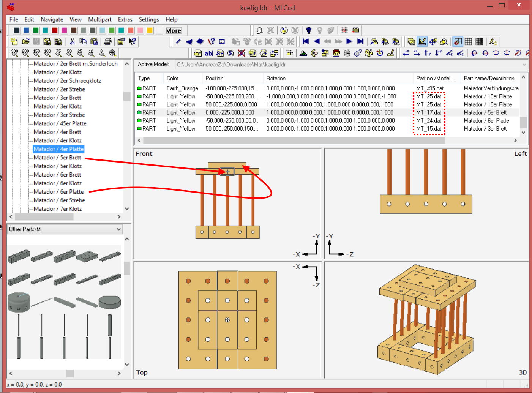Open the Navigate menu
This screenshot has width=532, height=393.
pos(52,19)
